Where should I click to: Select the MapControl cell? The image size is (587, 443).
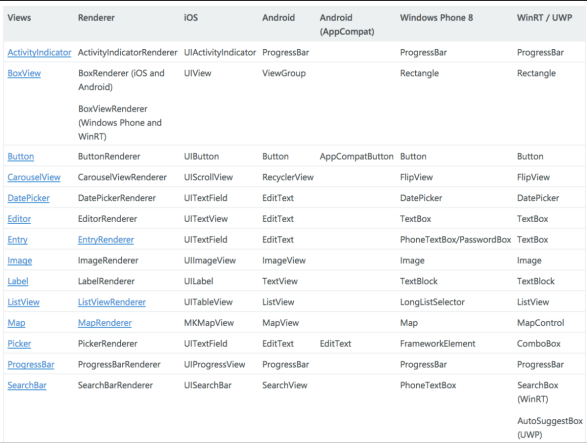[x=541, y=323]
